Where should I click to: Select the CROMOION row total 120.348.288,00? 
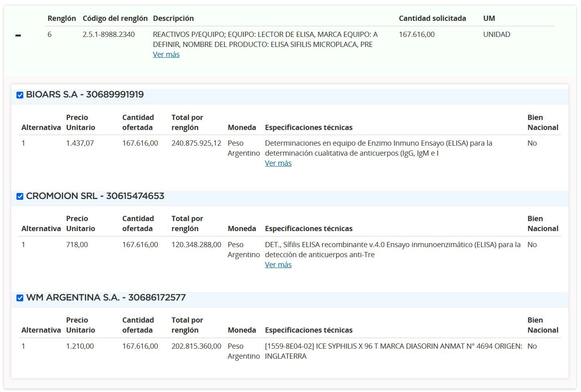[196, 245]
